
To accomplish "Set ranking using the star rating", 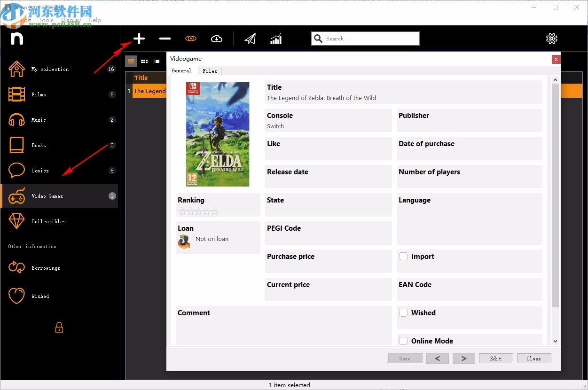I will click(x=198, y=211).
